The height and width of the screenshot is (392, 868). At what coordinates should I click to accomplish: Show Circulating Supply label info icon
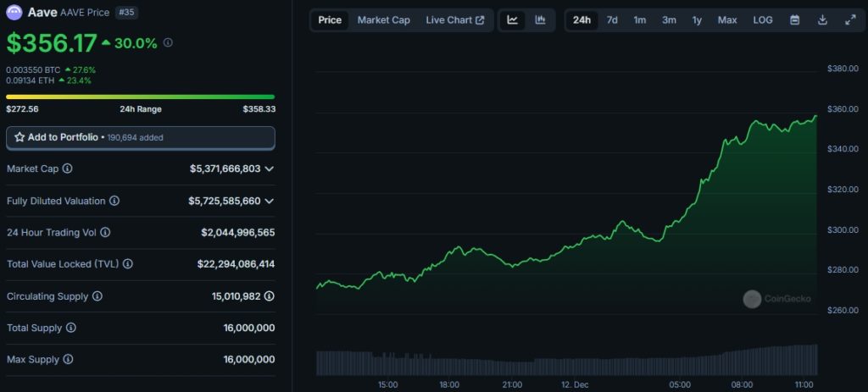point(97,296)
